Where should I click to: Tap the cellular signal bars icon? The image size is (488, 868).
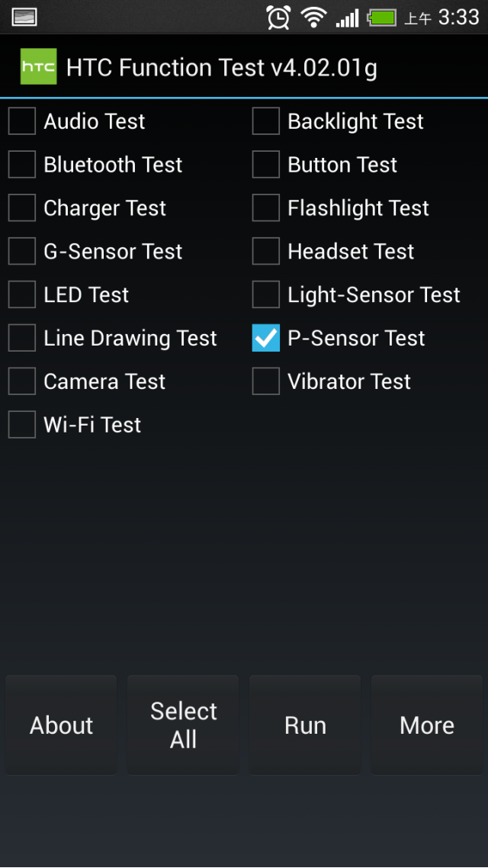pyautogui.click(x=347, y=18)
